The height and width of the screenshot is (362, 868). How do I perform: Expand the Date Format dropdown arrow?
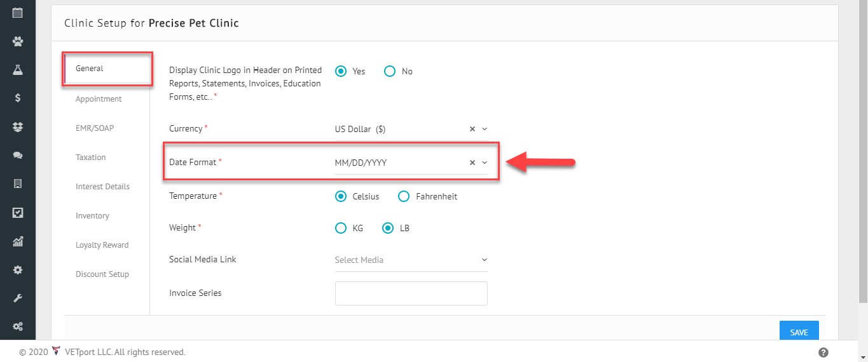click(485, 163)
